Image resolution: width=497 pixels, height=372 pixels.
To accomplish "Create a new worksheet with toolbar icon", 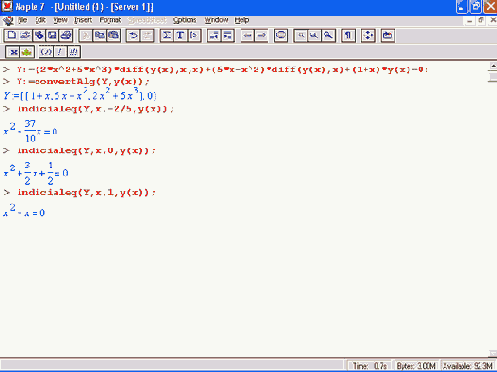I will click(11, 35).
